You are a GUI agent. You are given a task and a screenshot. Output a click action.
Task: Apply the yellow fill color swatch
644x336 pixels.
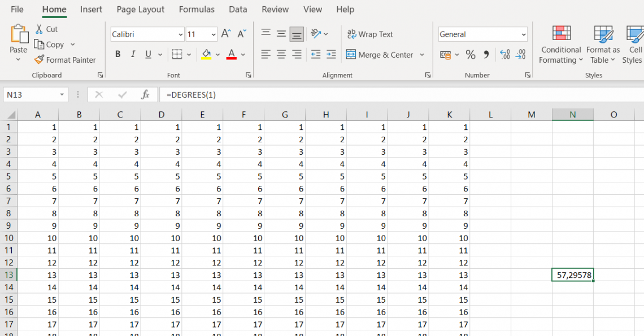click(206, 55)
